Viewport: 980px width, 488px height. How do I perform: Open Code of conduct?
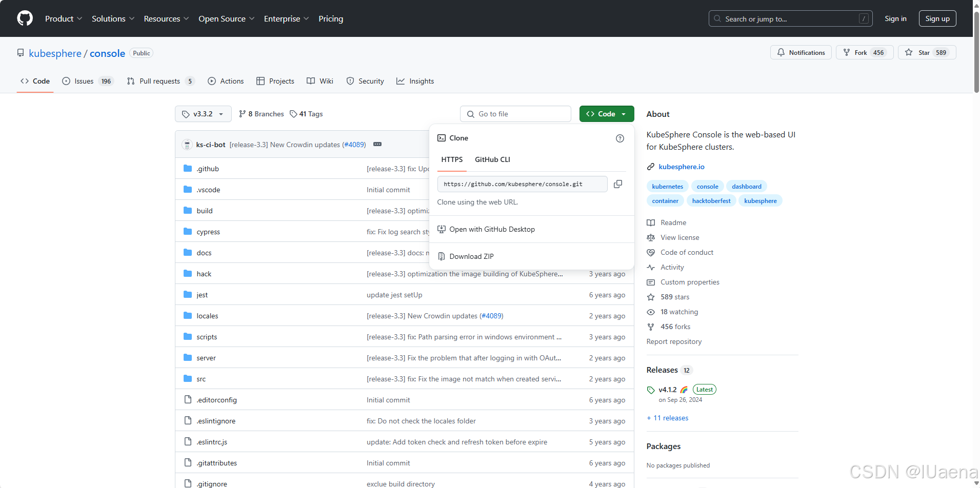(687, 252)
